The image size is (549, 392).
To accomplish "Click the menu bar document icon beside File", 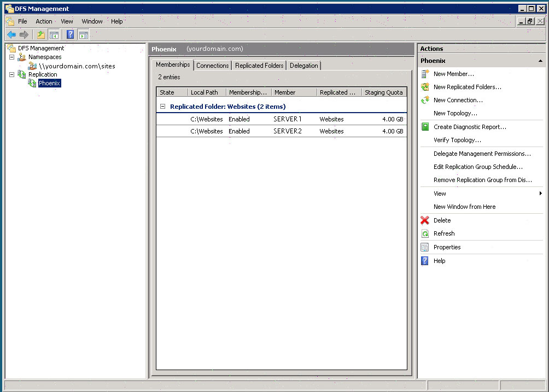I will coord(10,21).
